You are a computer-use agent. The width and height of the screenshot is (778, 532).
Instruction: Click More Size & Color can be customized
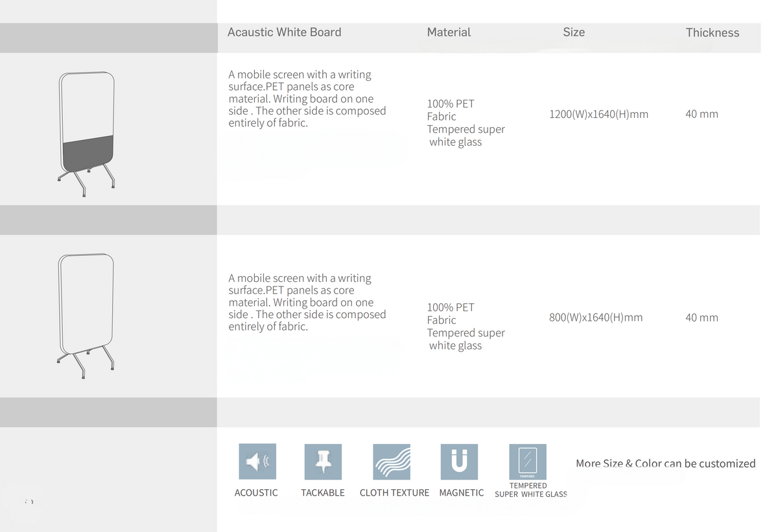pos(666,463)
